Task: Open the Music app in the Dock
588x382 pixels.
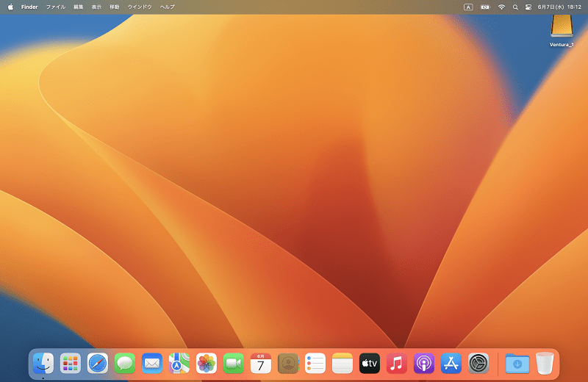Action: pos(397,363)
